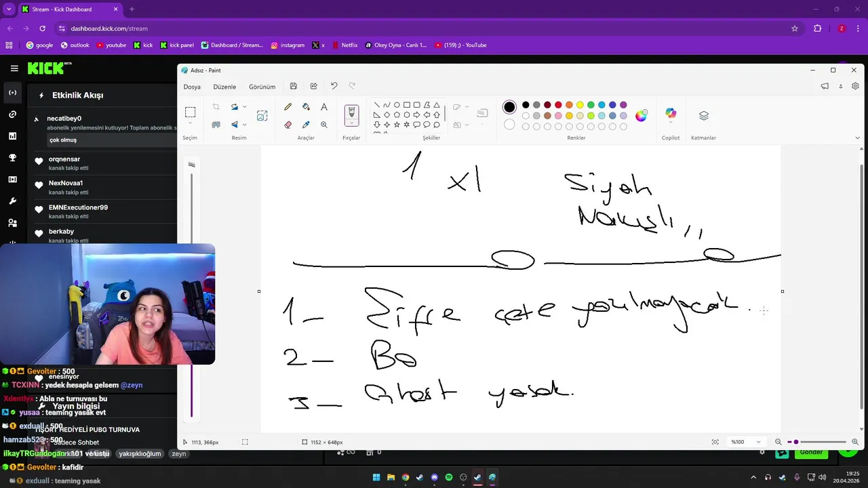Select the Text tool in Paint
The height and width of the screenshot is (488, 868).
point(324,107)
